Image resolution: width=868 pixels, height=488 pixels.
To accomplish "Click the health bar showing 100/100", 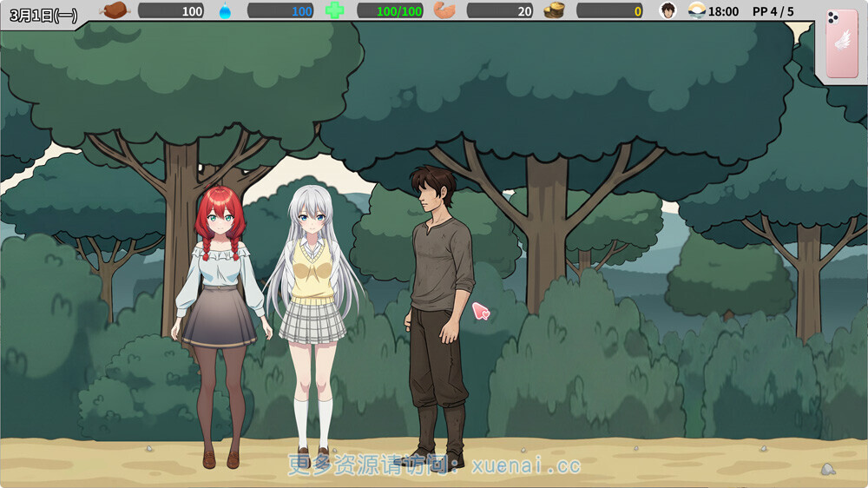I will tap(390, 10).
